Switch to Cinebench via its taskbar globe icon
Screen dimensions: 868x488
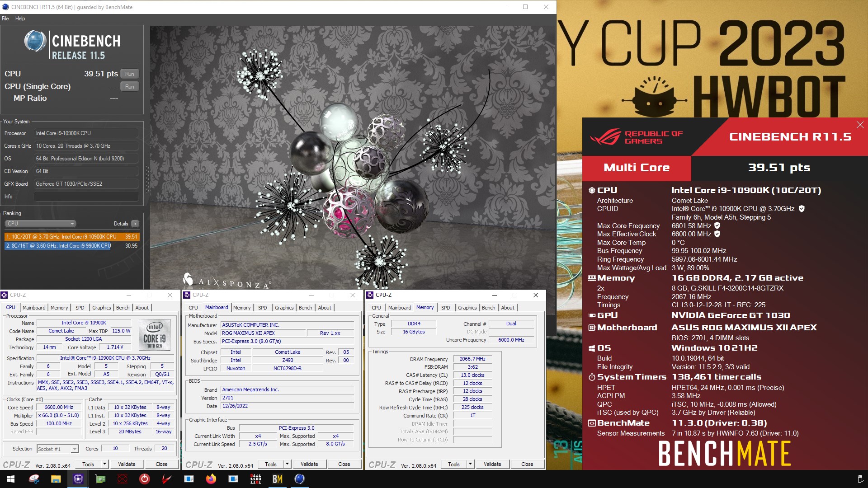click(299, 479)
